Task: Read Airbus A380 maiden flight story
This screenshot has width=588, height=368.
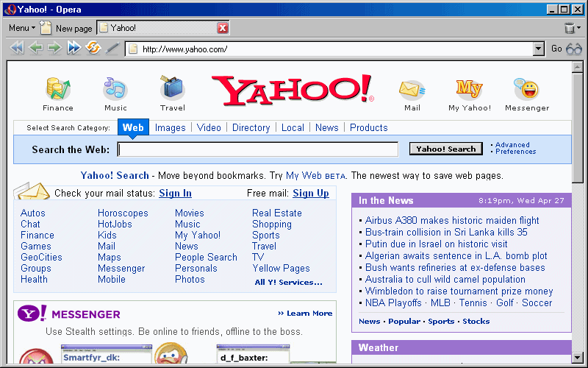Action: tap(452, 220)
